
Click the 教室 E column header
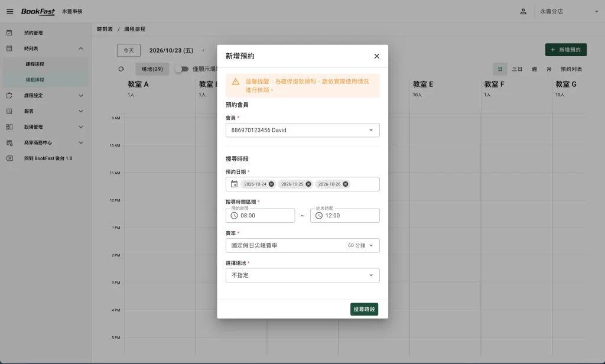click(x=423, y=84)
